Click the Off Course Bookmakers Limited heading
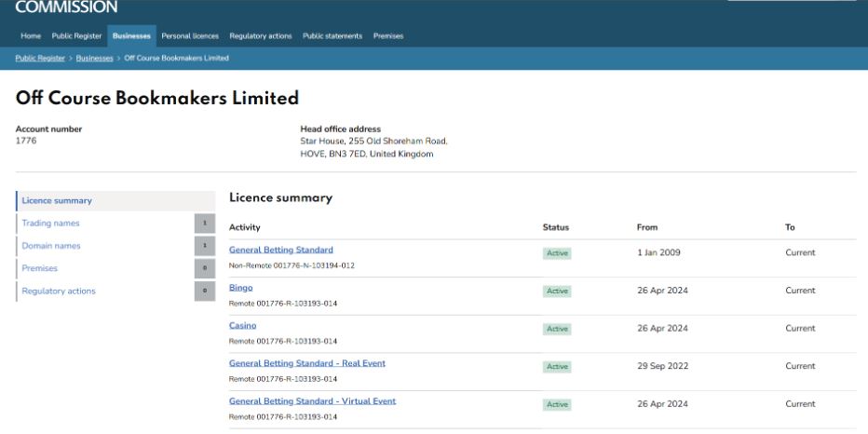This screenshot has height=434, width=868. 157,99
